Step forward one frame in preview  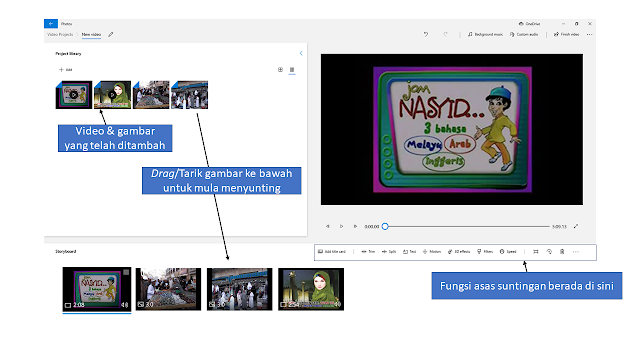355,226
